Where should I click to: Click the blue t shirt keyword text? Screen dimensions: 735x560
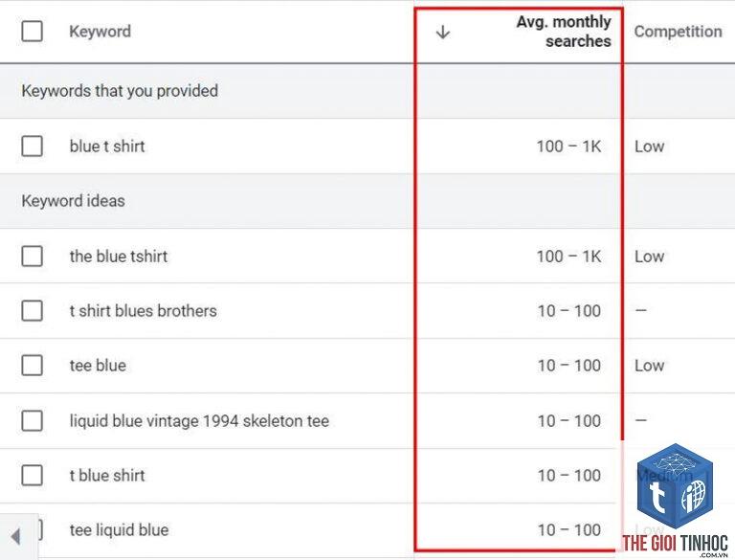107,146
